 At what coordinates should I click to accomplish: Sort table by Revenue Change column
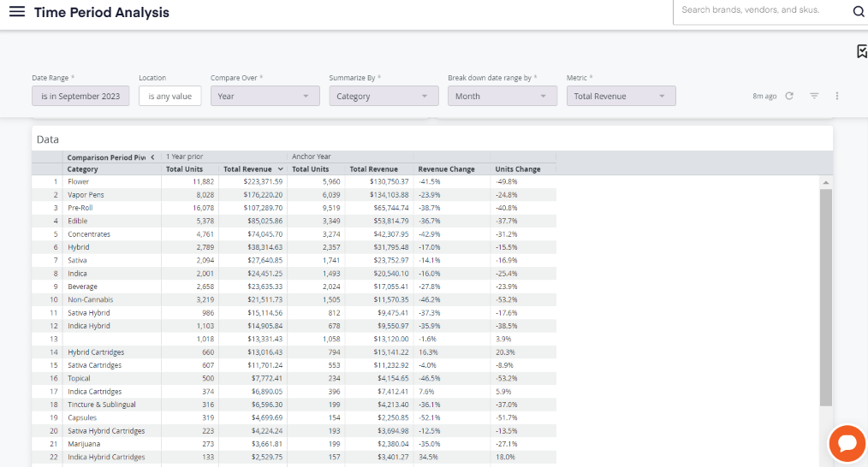[x=446, y=169]
